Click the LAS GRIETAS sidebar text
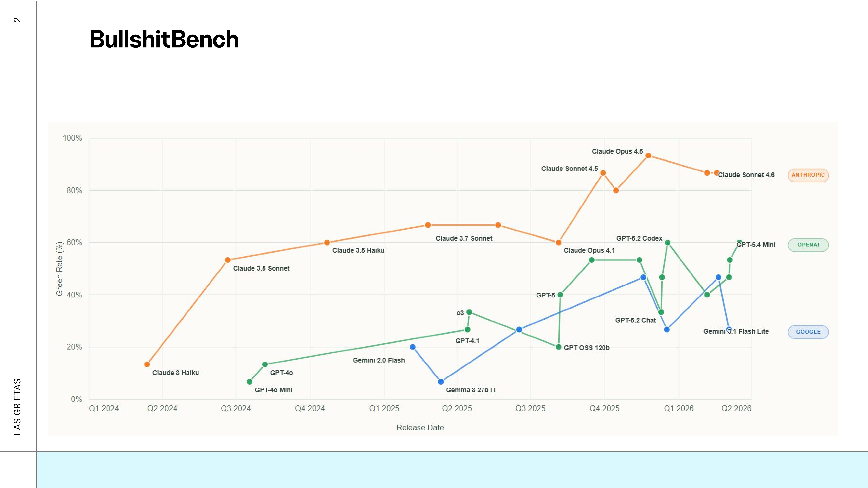The height and width of the screenshot is (488, 868). point(17,407)
